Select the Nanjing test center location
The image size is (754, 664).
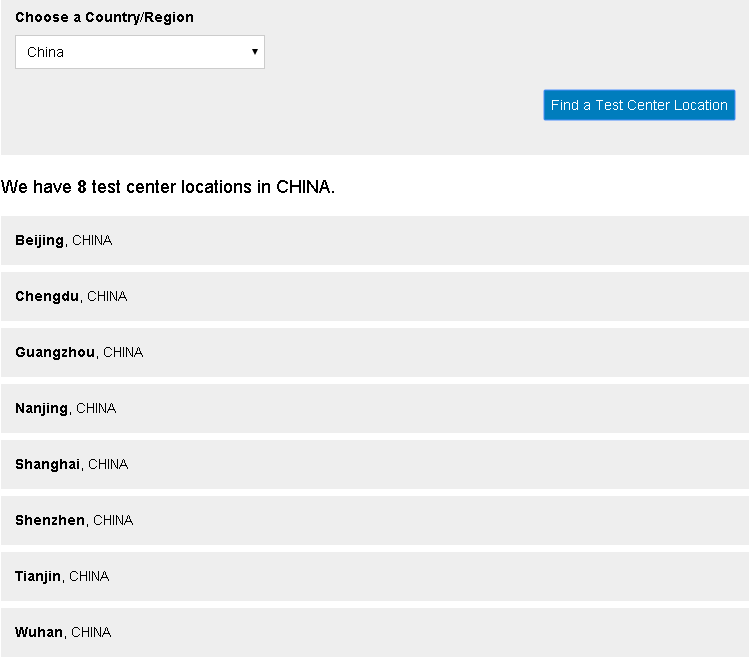point(41,408)
